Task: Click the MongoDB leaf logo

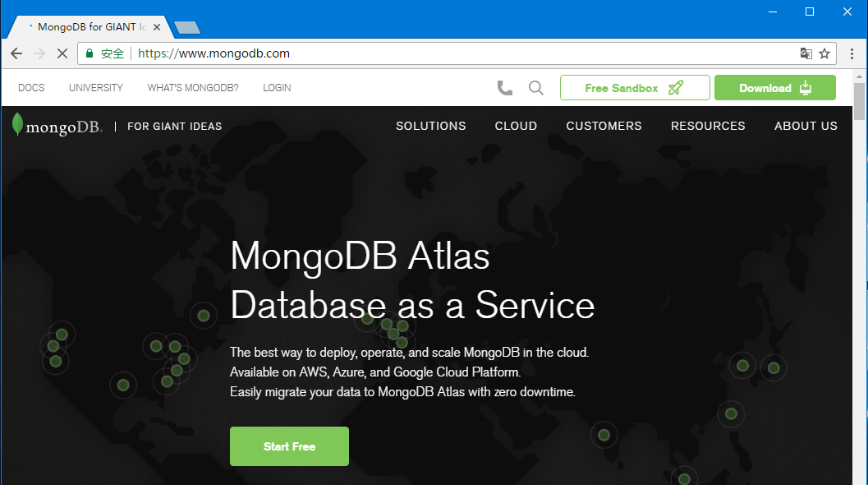Action: point(18,124)
